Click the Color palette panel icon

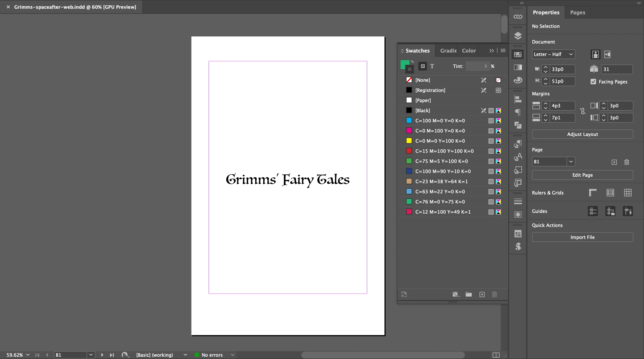coord(518,80)
